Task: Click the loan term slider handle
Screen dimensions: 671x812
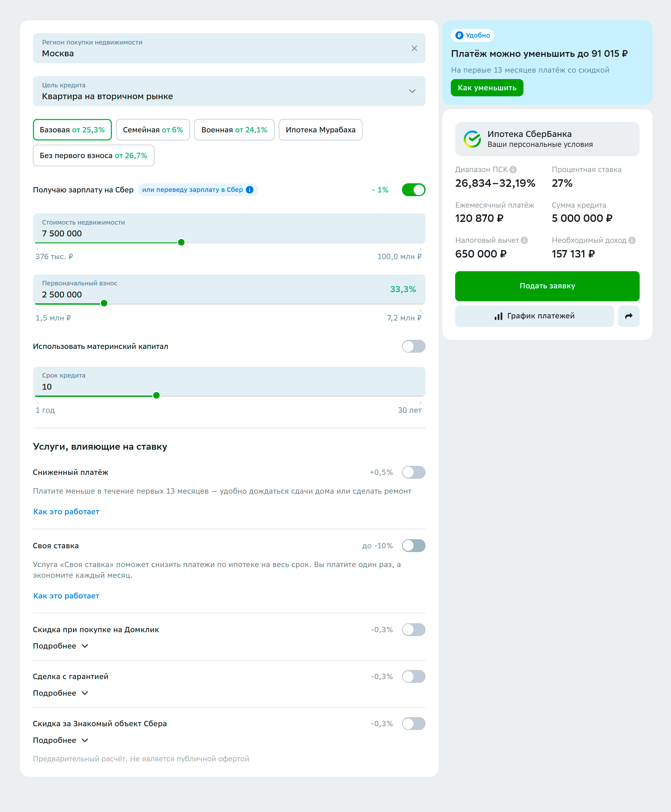Action: (156, 395)
